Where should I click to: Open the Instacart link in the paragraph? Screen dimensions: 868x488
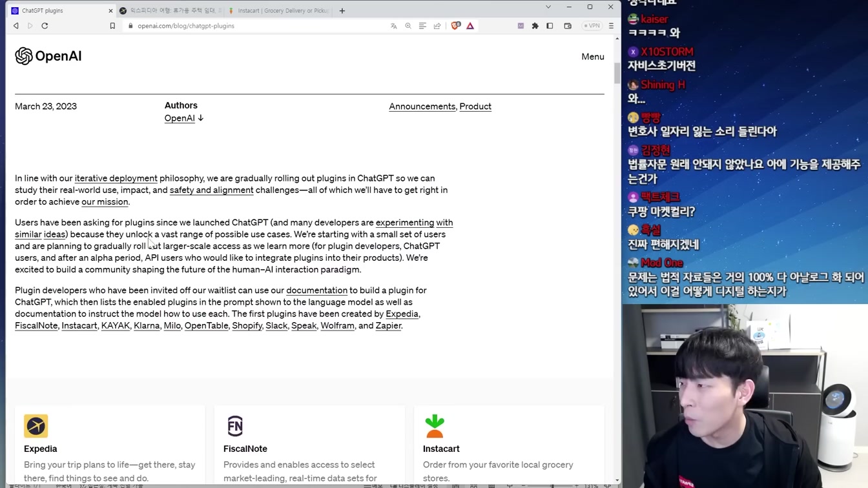[x=79, y=325]
